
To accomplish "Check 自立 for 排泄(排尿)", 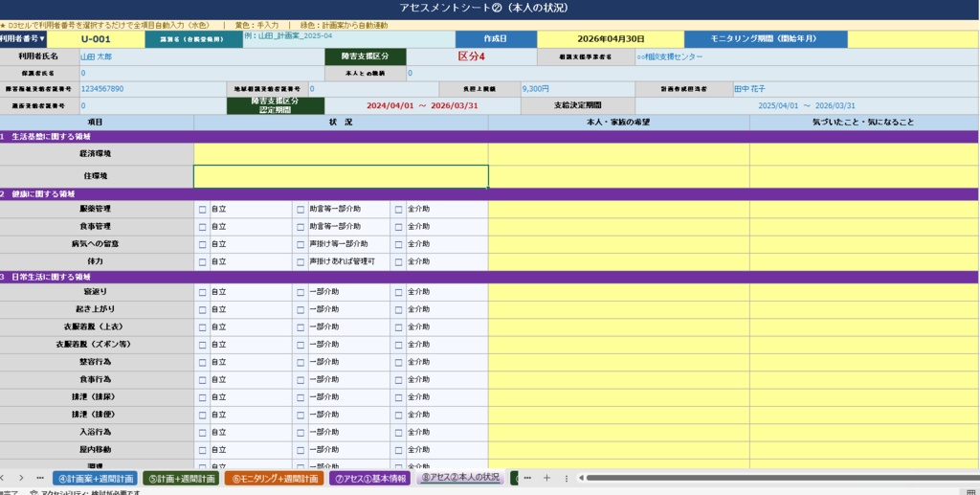I will [x=202, y=397].
